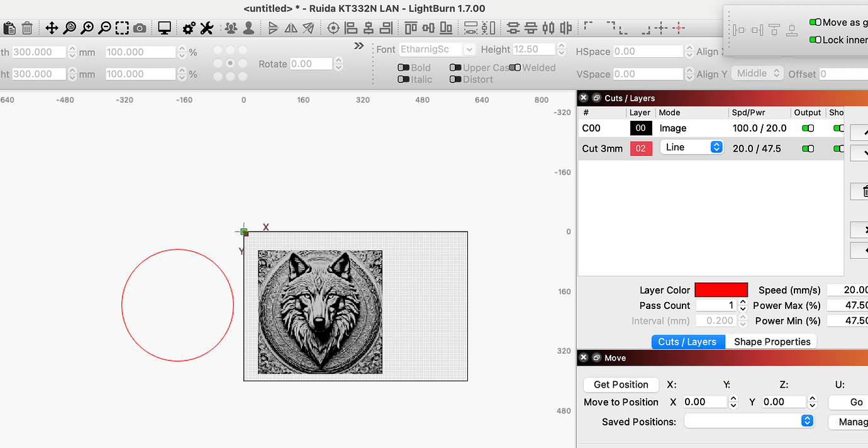Toggle the Lock inner switch
The width and height of the screenshot is (868, 448).
pyautogui.click(x=816, y=40)
